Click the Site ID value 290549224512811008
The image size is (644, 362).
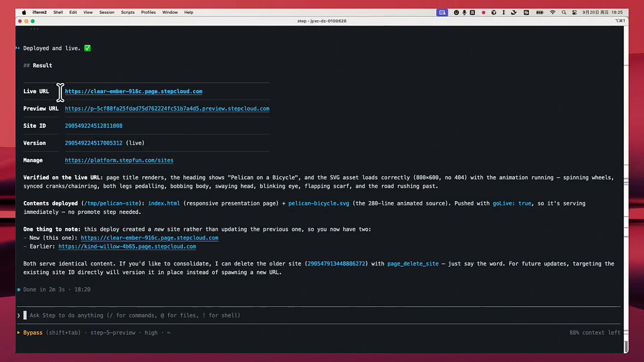pos(93,126)
